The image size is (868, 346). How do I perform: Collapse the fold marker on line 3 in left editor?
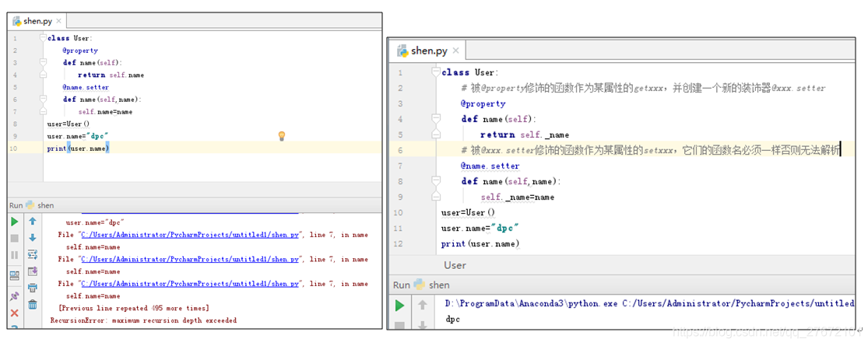(44, 63)
